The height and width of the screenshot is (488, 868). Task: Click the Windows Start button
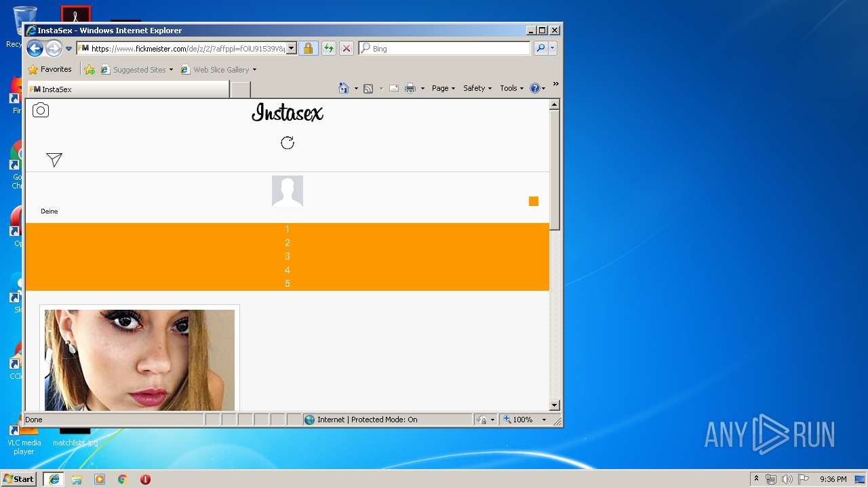click(x=18, y=479)
